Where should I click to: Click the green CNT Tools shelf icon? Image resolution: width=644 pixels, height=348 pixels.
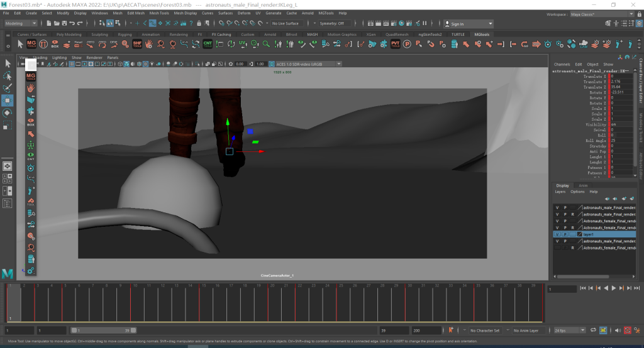coord(208,43)
